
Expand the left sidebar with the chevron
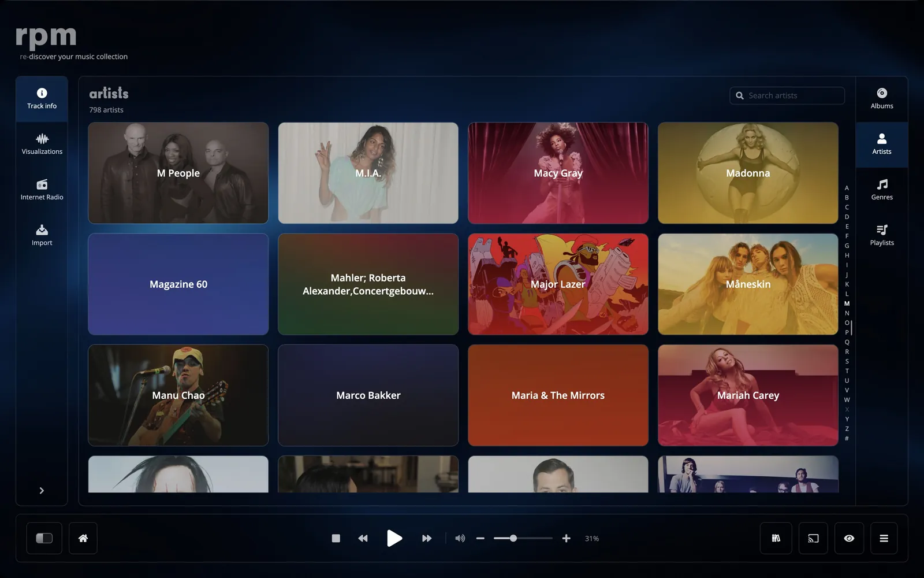click(x=42, y=491)
